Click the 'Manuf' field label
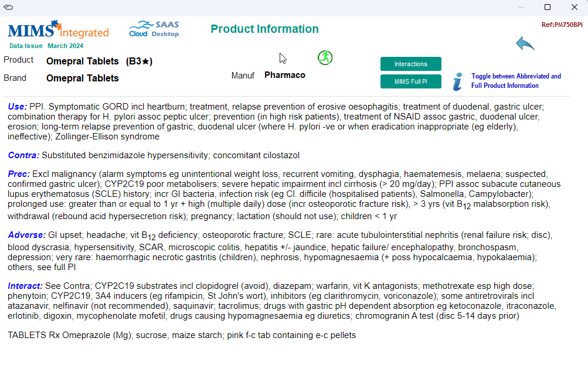The height and width of the screenshot is (382, 588). click(243, 76)
